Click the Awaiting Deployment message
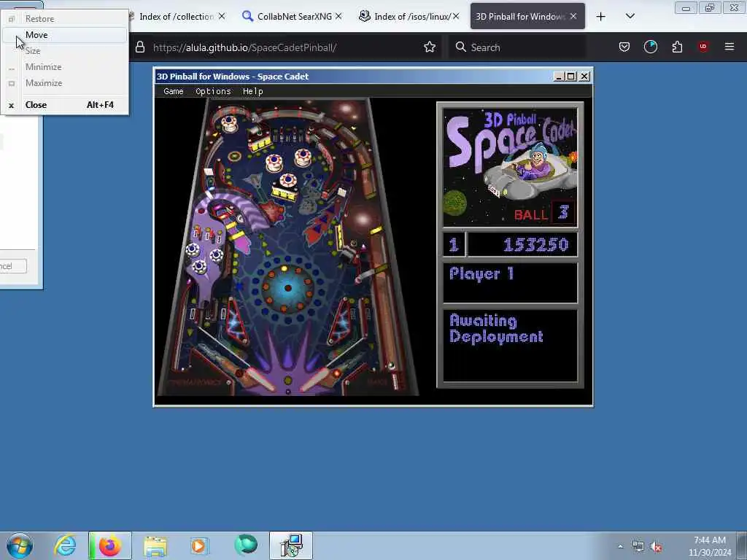Screen dimensions: 747x560 [496, 329]
